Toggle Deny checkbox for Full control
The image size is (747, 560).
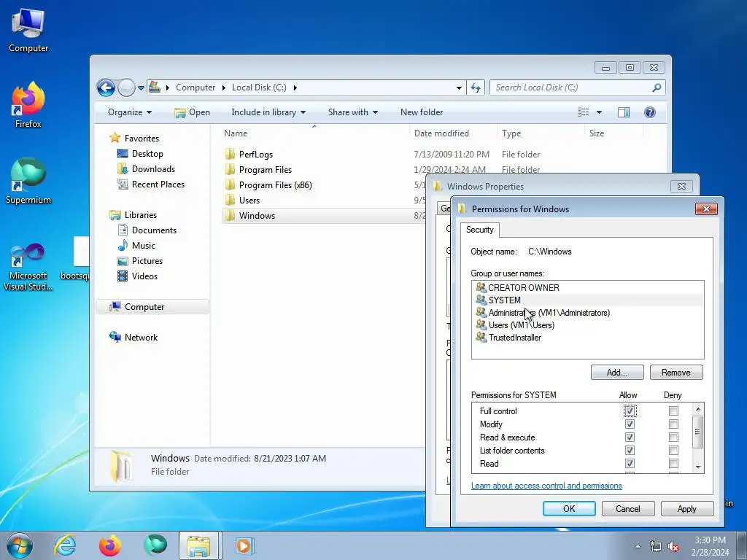point(673,411)
